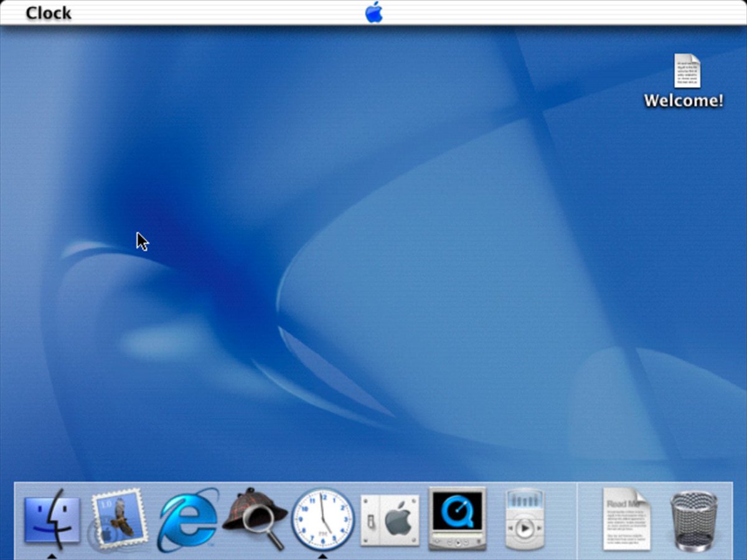Screen dimensions: 747x560
Task: Click the Clock icon in the dock
Action: pos(323,520)
